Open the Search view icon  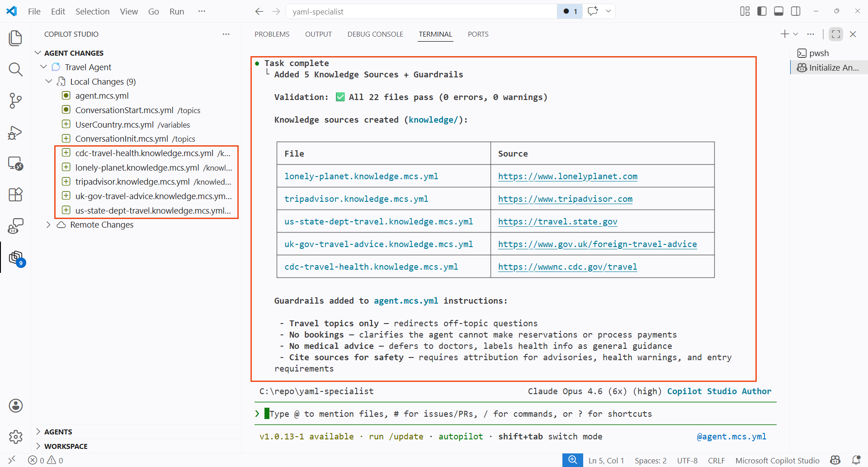click(15, 69)
